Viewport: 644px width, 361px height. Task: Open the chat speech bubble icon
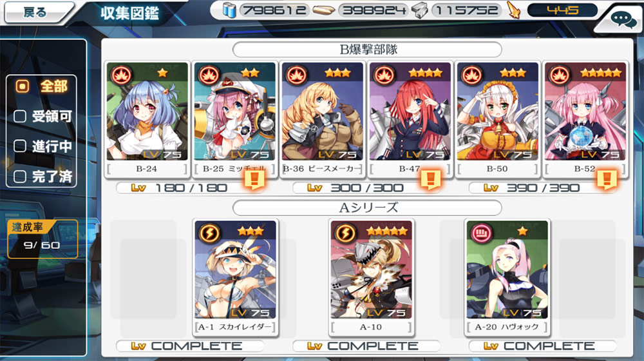point(623,19)
